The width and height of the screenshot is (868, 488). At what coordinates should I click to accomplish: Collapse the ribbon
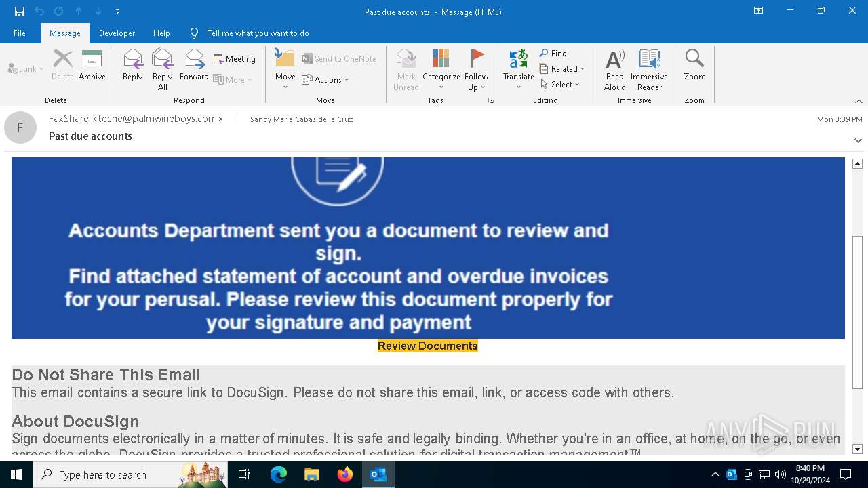(x=859, y=101)
